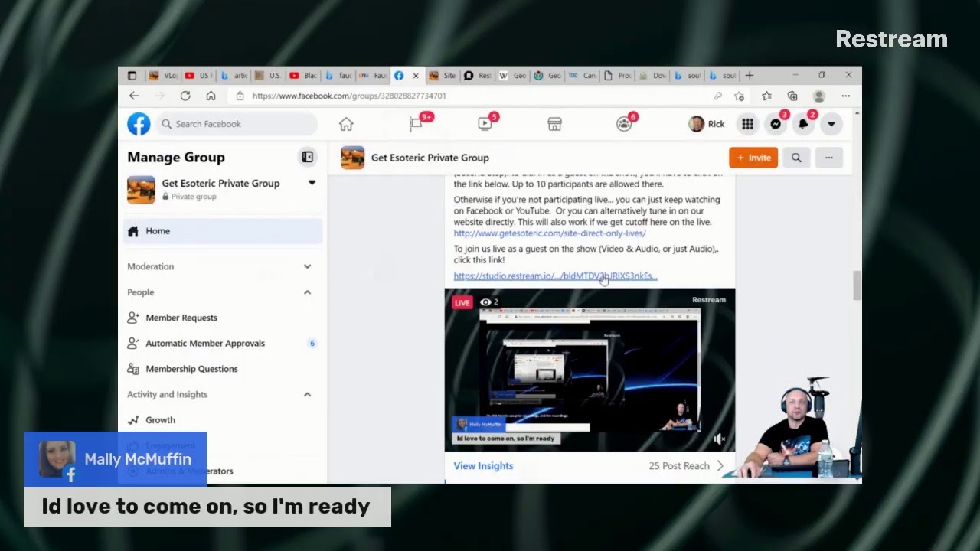Go to browser home page
The height and width of the screenshot is (551, 980).
[x=211, y=96]
